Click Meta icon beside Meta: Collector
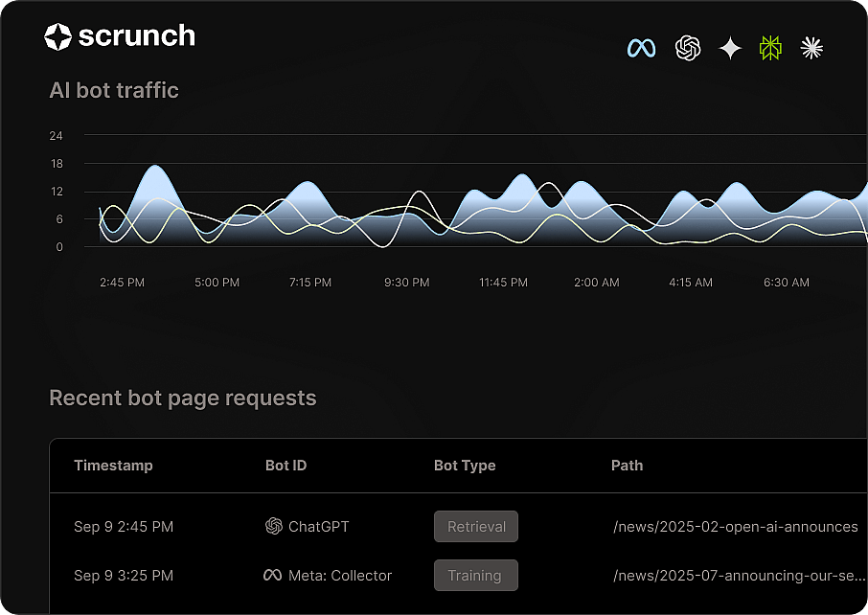 pos(272,575)
